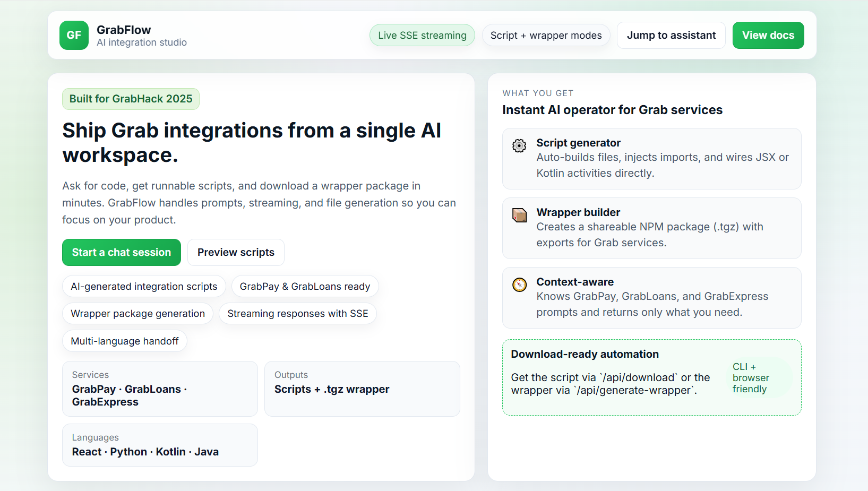Select Streaming responses with SSE chip

click(x=297, y=313)
